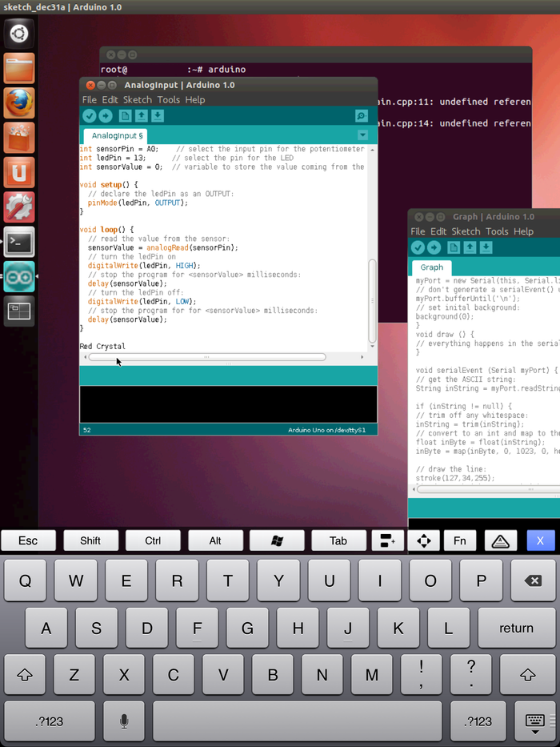This screenshot has width=560, height=747.
Task: Click New sketch icon in Graph window
Action: 454,247
